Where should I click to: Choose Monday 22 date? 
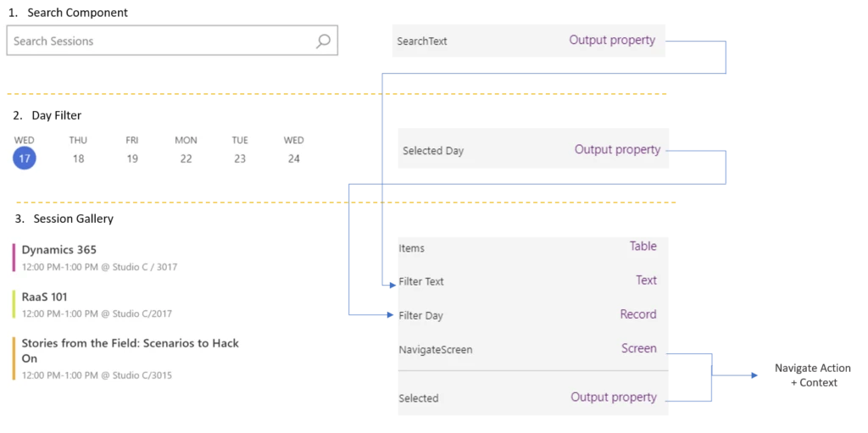coord(186,158)
